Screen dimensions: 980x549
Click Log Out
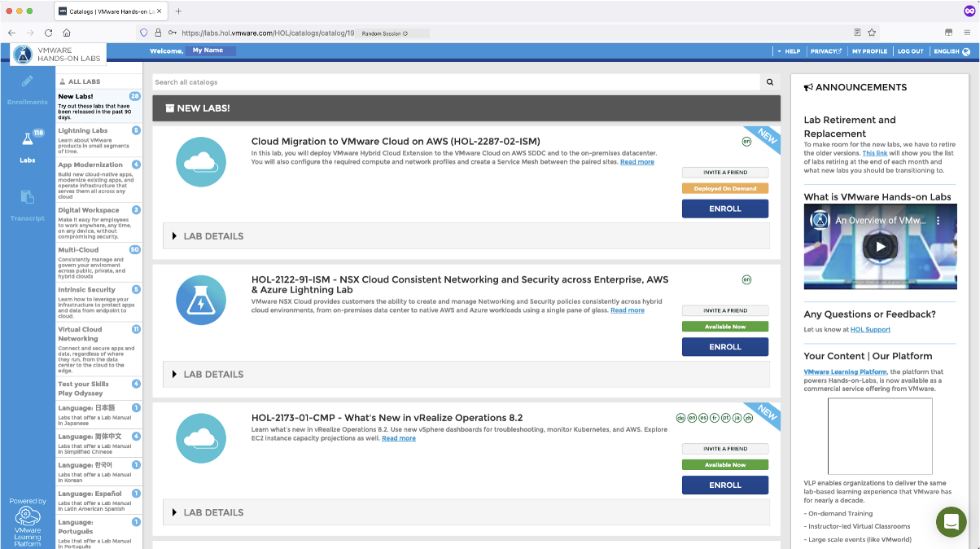pos(910,51)
